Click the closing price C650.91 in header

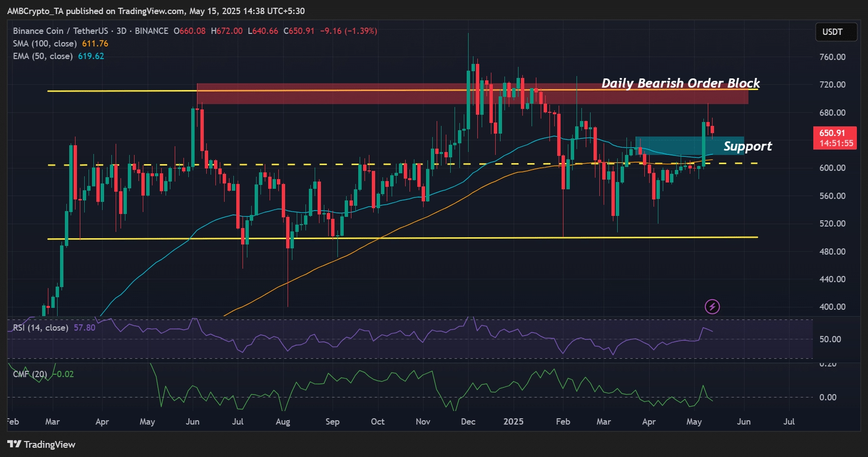[299, 31]
